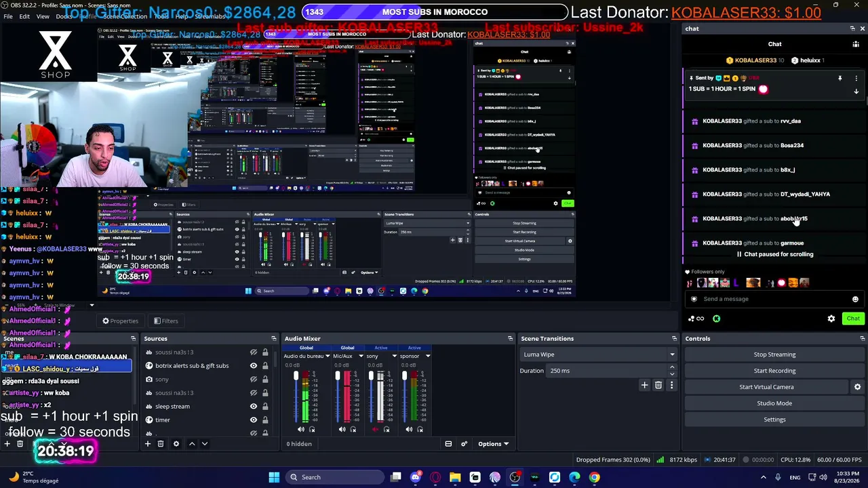Move the selected source down
This screenshot has height=488, width=868.
click(204, 444)
